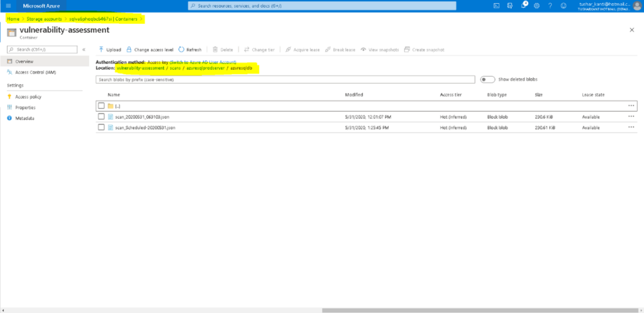Click the 230.61 KiB size cell
The width and height of the screenshot is (644, 313).
(x=545, y=128)
